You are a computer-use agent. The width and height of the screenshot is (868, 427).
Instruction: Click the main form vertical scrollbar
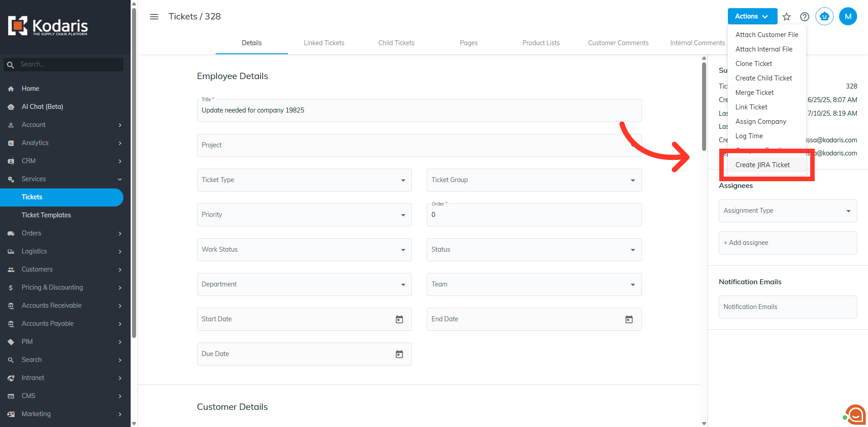[704, 107]
